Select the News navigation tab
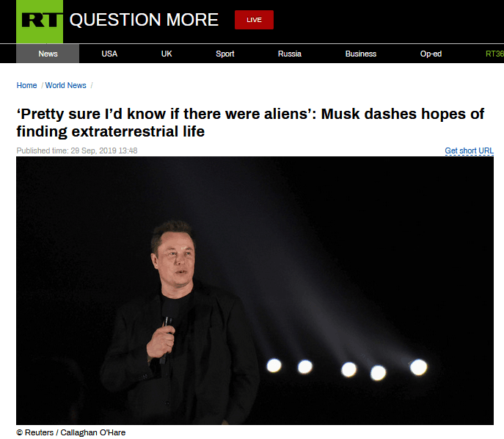The height and width of the screenshot is (439, 504). point(48,54)
